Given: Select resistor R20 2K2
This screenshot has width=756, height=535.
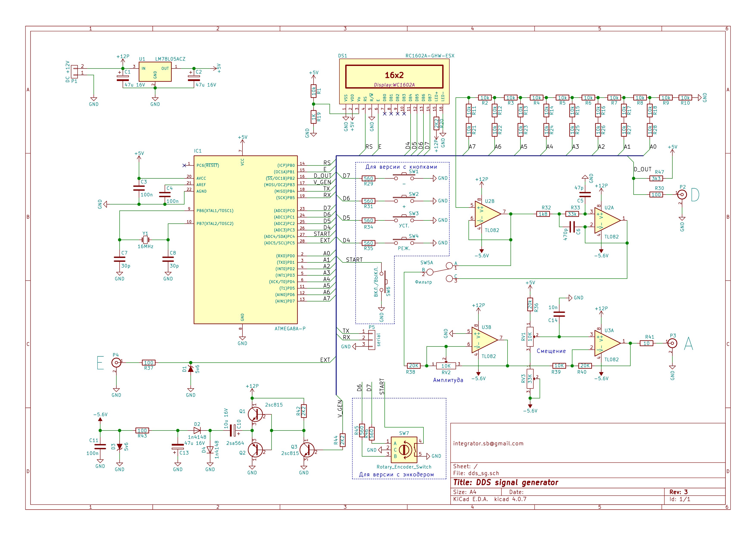Looking at the screenshot, I should 436,123.
